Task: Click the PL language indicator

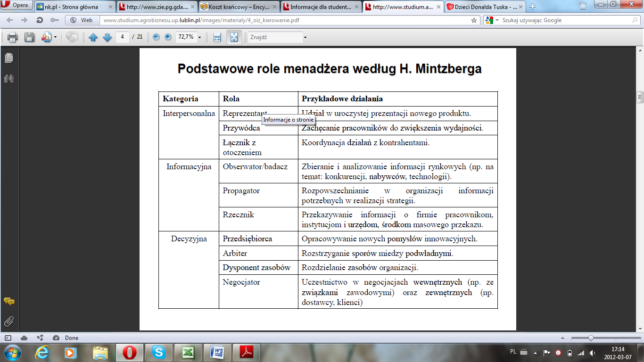Action: click(x=513, y=352)
